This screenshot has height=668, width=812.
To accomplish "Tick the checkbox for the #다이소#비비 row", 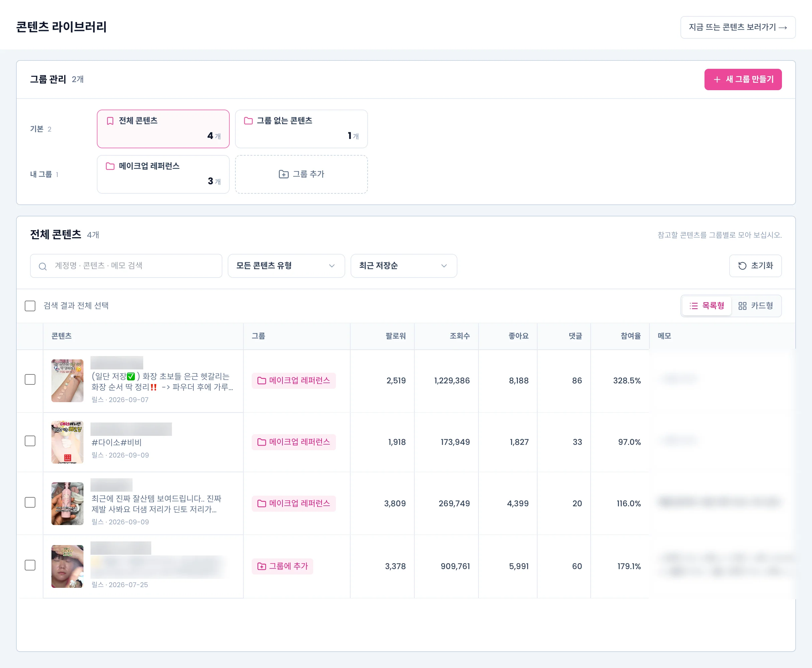I will (x=30, y=441).
